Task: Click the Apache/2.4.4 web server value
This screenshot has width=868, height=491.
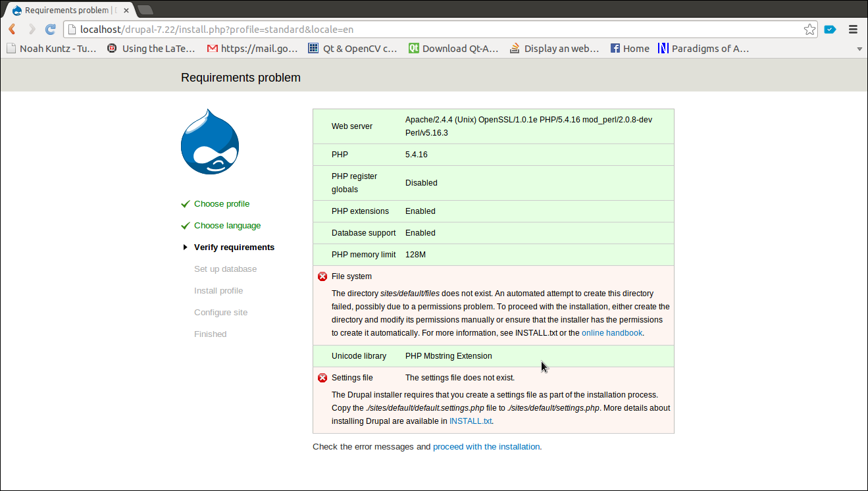Action: [x=529, y=126]
